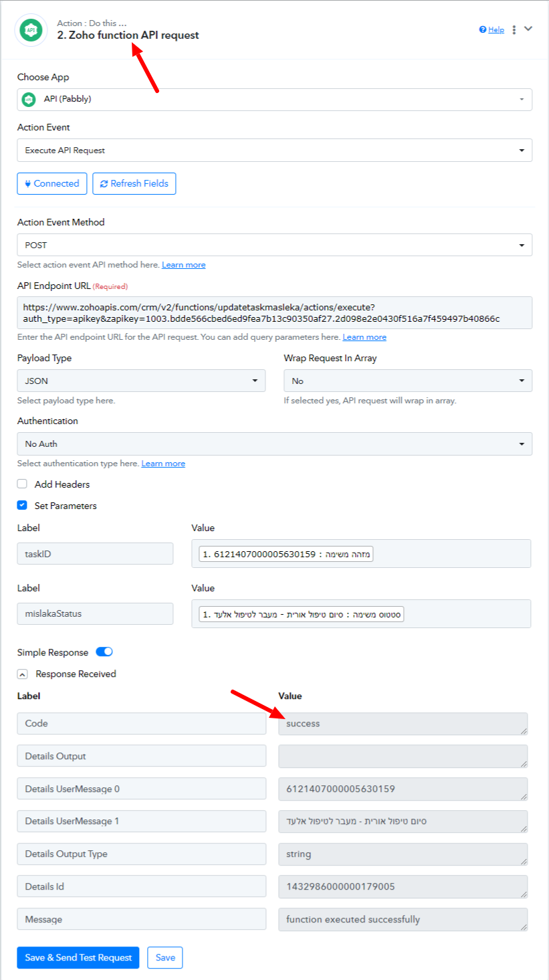Click the Details UserMessage 1 value field
549x980 pixels.
pos(403,821)
